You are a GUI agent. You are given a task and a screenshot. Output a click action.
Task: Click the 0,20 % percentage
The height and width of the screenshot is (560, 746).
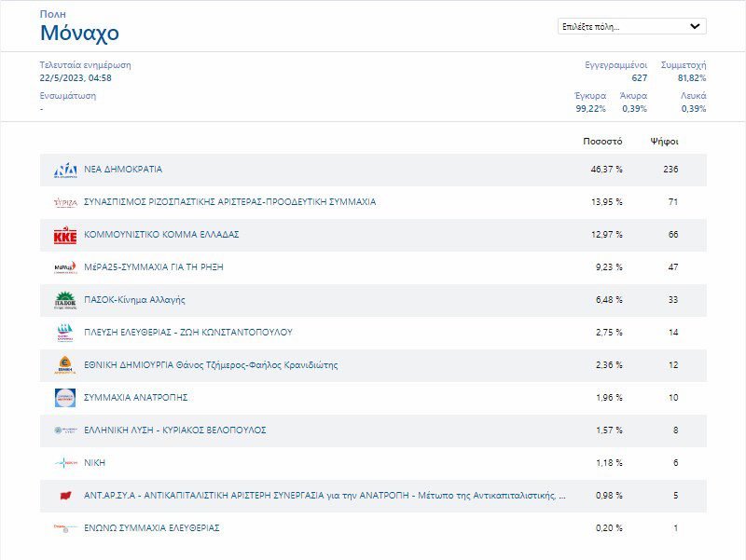pyautogui.click(x=609, y=527)
